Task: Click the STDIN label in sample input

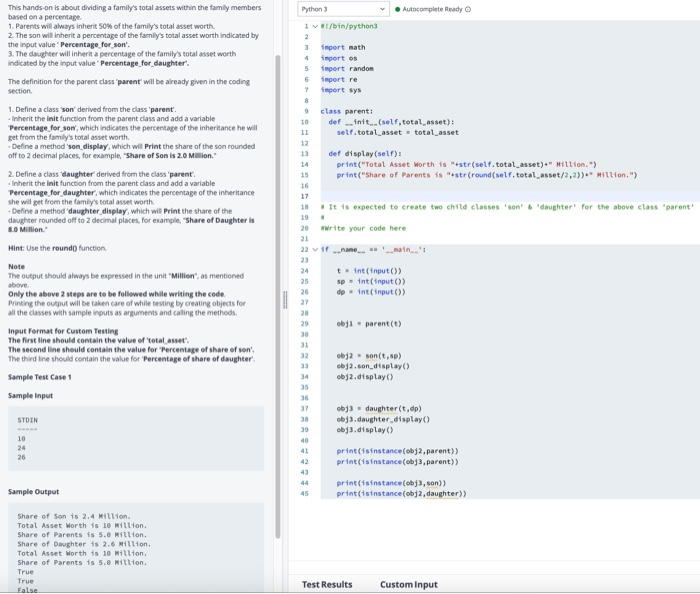Action: pos(28,420)
